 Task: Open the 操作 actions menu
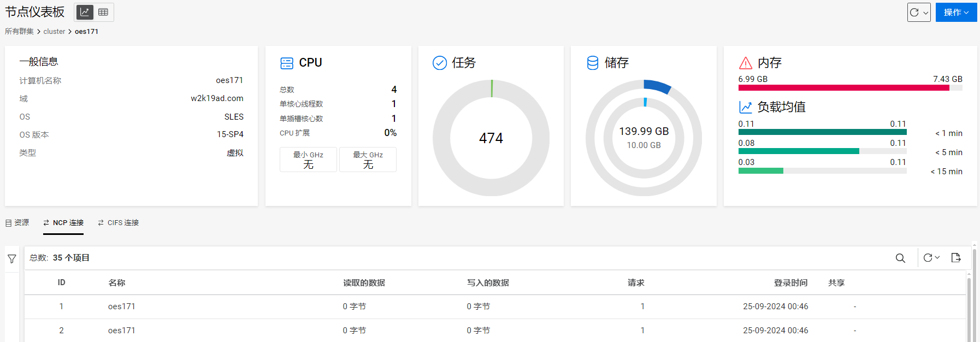pos(956,12)
